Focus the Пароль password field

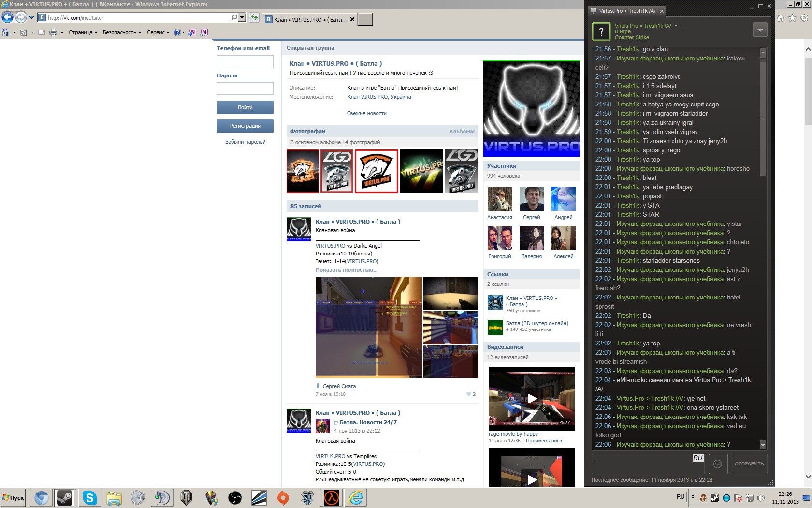[245, 89]
